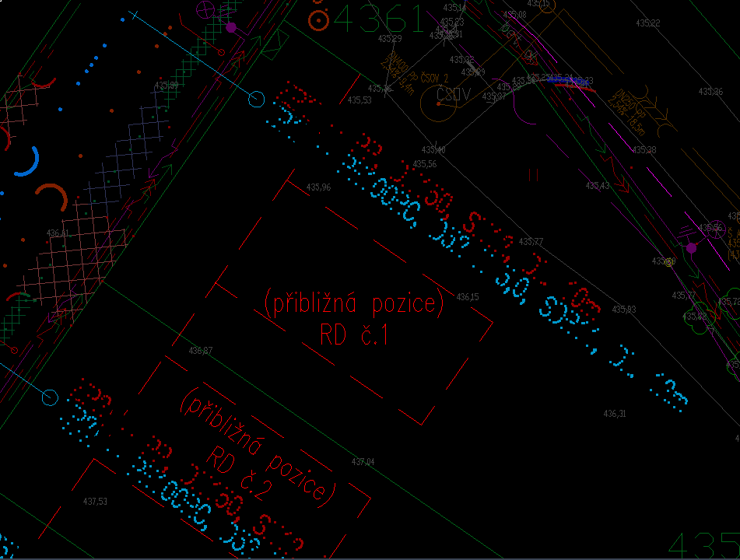This screenshot has width=740, height=560.
Task: Click the purple dot beside the 4361 number
Action: (x=231, y=27)
